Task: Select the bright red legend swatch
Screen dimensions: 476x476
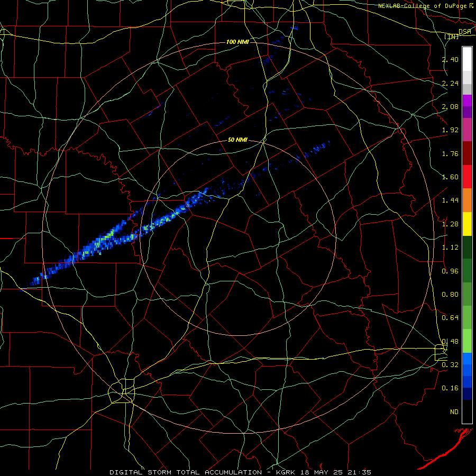Action: [x=467, y=177]
